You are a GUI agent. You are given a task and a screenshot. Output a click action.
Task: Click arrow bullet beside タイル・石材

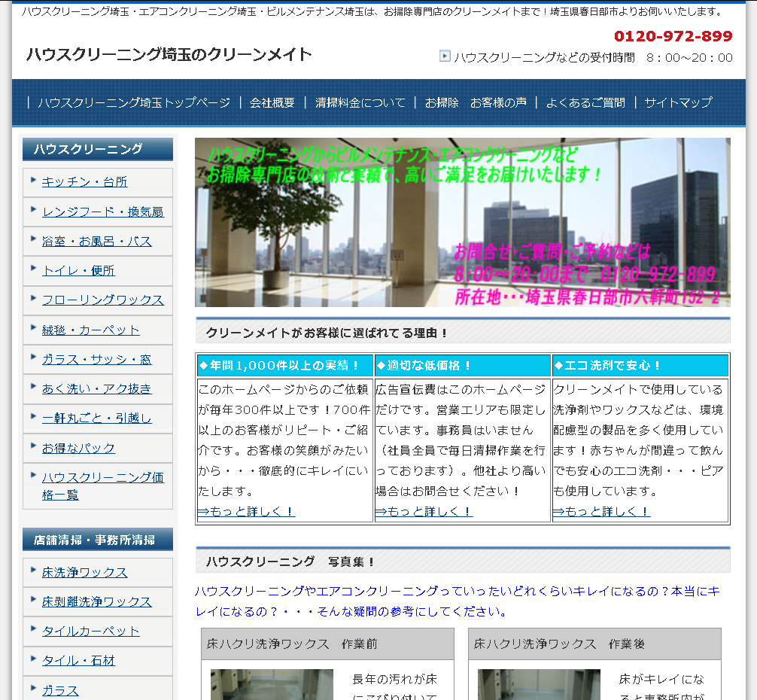coord(33,659)
